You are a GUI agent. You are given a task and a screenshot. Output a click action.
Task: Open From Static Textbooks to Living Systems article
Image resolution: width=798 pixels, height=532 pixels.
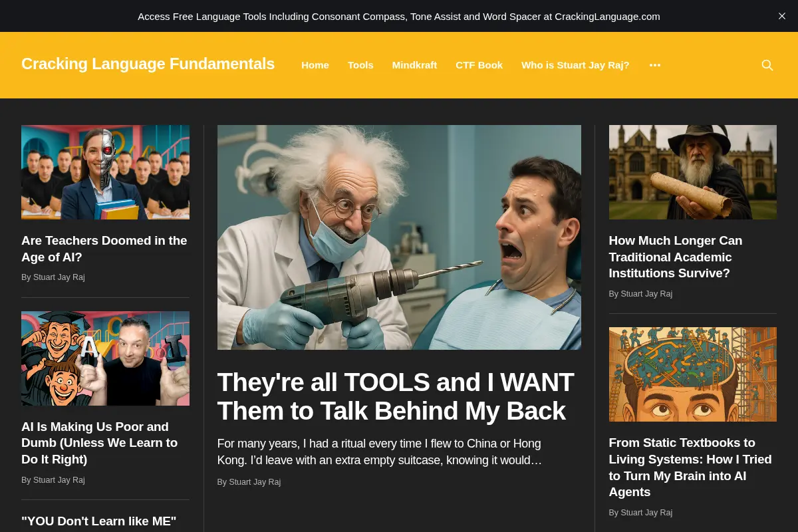(x=690, y=467)
